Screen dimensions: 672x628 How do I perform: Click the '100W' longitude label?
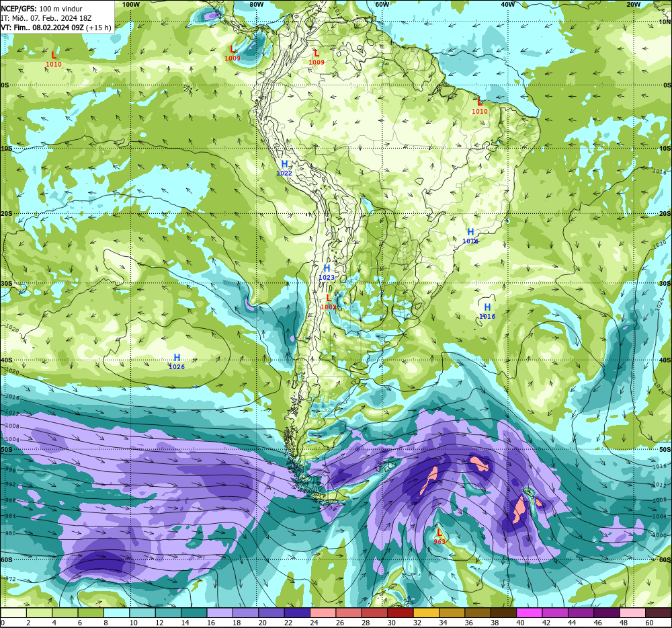coord(131,4)
